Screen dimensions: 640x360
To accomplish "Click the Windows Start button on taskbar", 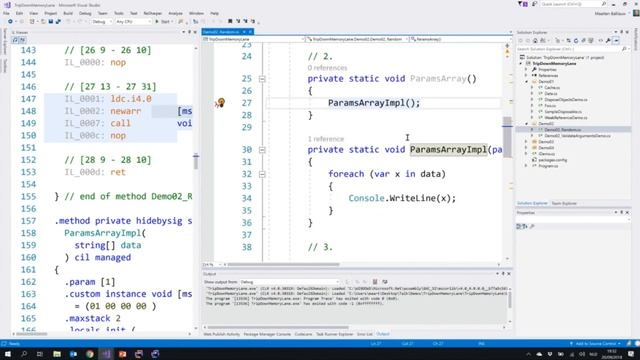I will [x=7, y=354].
